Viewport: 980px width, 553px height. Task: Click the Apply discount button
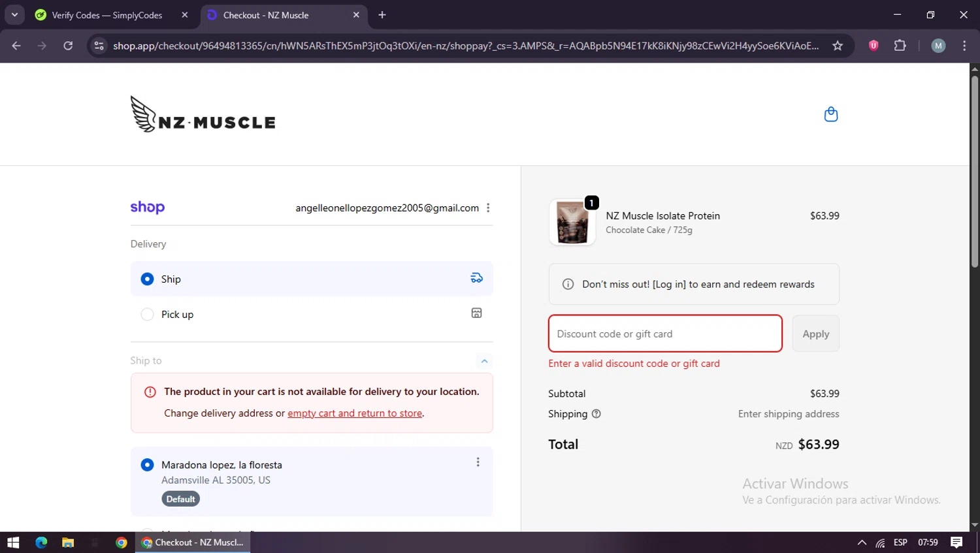815,334
